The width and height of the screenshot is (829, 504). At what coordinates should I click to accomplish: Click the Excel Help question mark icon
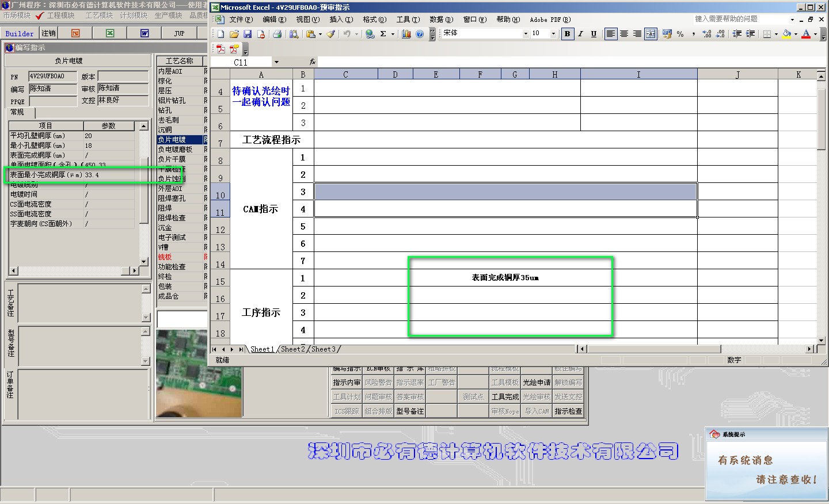pos(420,34)
